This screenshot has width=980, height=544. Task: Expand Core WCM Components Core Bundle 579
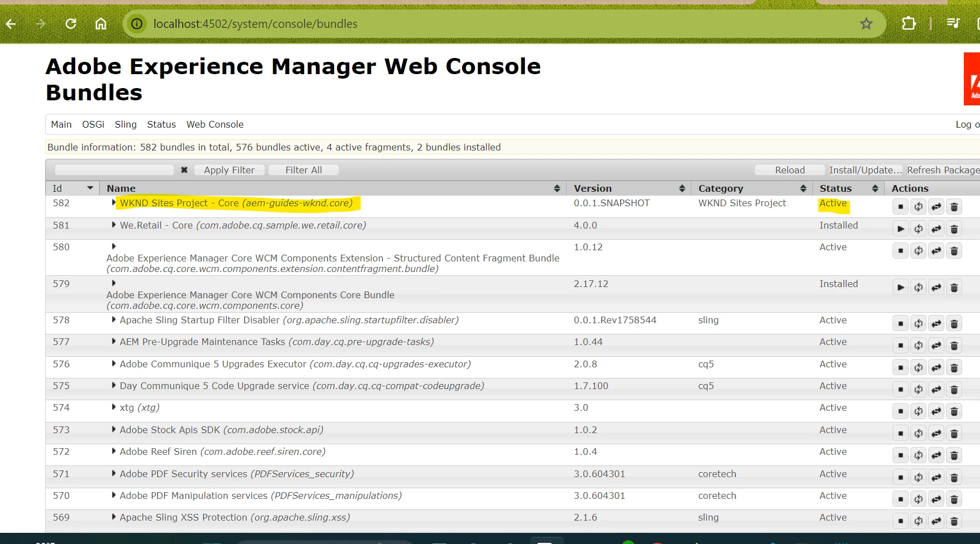[x=114, y=283]
